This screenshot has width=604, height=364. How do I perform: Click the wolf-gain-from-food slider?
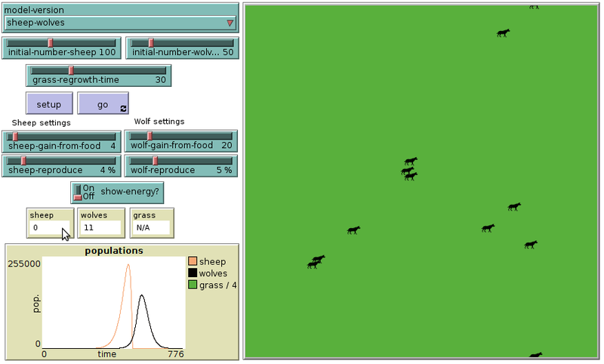click(x=182, y=140)
